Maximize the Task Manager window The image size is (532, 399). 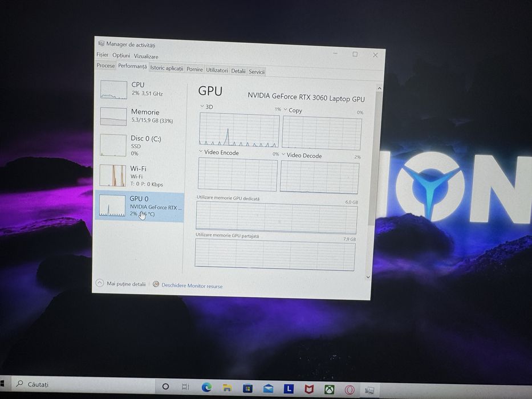coord(355,54)
